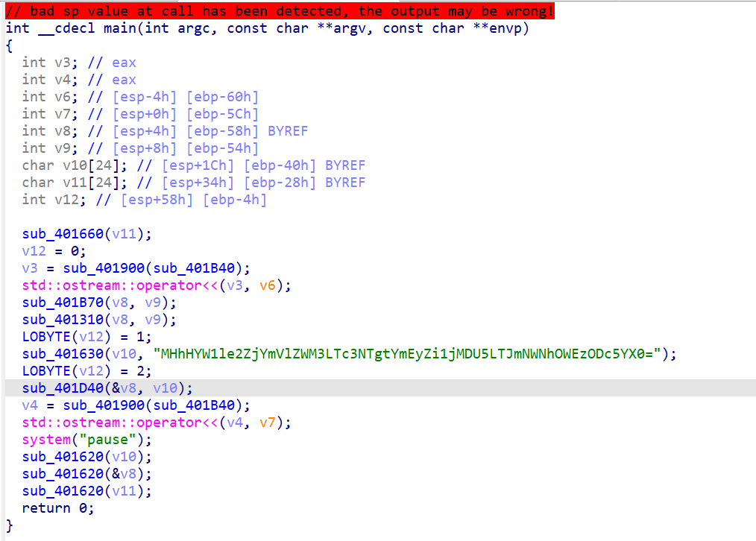Click the return 0 statement
This screenshot has height=541, width=756.
(58, 508)
